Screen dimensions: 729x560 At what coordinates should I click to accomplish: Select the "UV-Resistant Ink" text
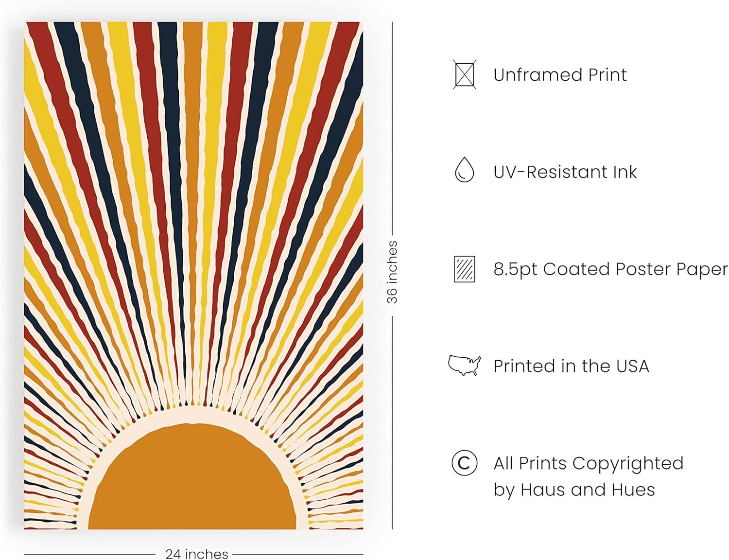(565, 172)
